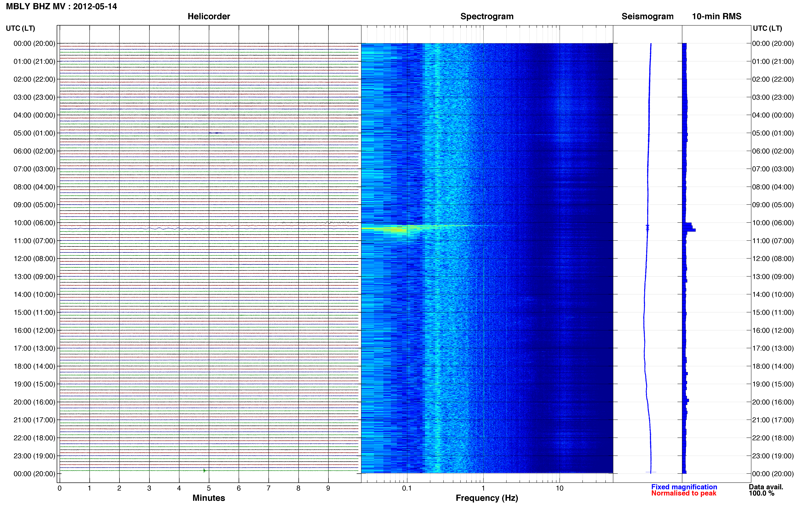Click the small blue burst on the 05:00 helicorder trace
Screen dimensions: 812x508
tap(217, 133)
